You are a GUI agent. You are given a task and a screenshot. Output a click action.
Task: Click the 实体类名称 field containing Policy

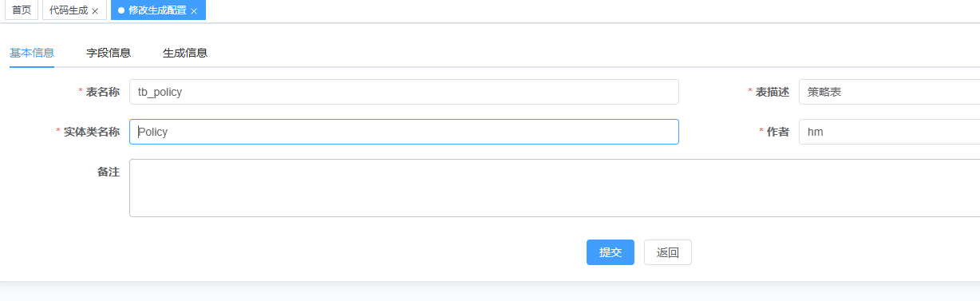point(404,132)
